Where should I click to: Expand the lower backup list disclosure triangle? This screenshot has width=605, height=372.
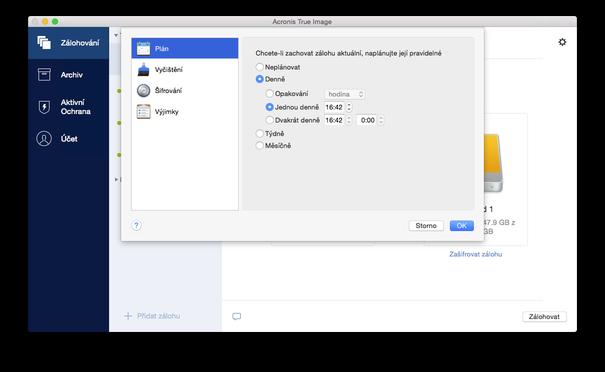(x=116, y=179)
